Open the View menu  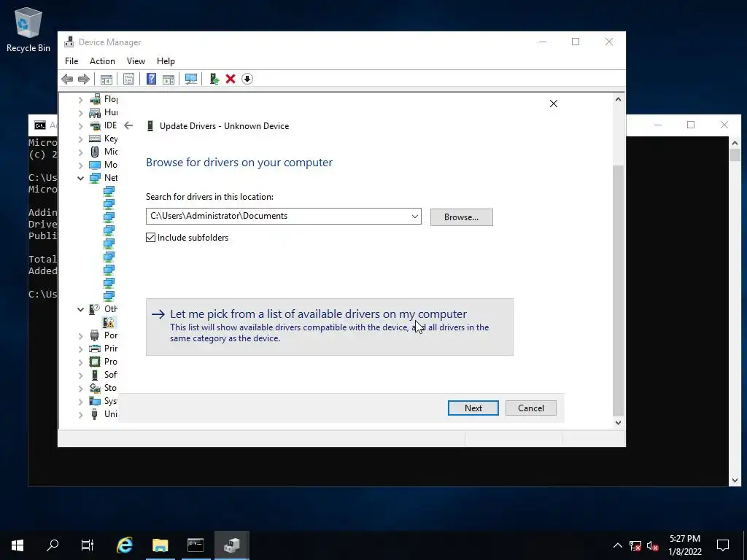136,61
